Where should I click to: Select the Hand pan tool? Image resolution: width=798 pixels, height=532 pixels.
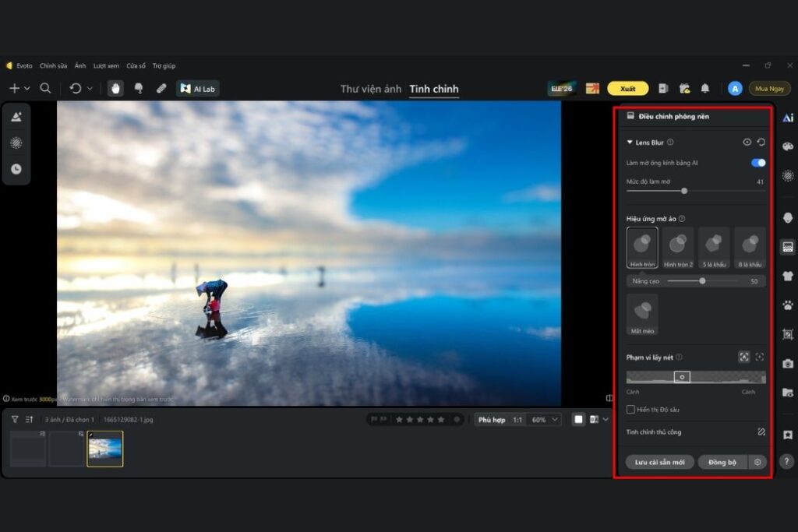coord(115,89)
